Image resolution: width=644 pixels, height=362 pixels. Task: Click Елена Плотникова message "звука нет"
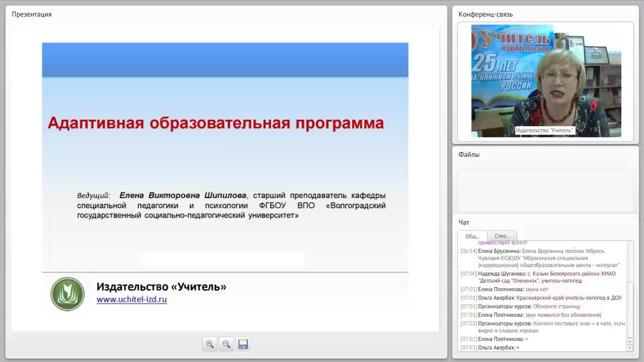click(504, 290)
